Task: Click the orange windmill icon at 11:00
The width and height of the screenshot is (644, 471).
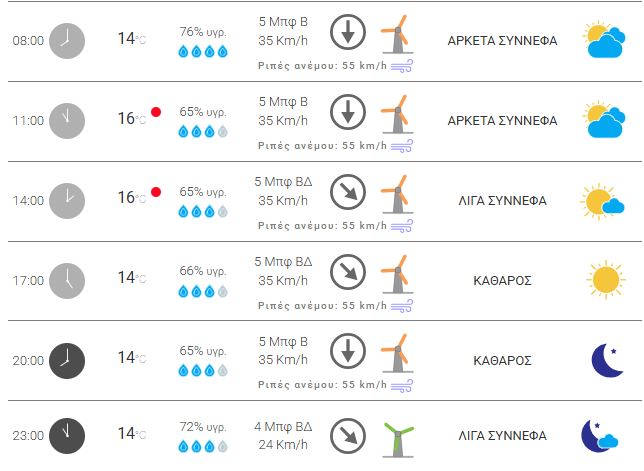Action: click(x=396, y=116)
